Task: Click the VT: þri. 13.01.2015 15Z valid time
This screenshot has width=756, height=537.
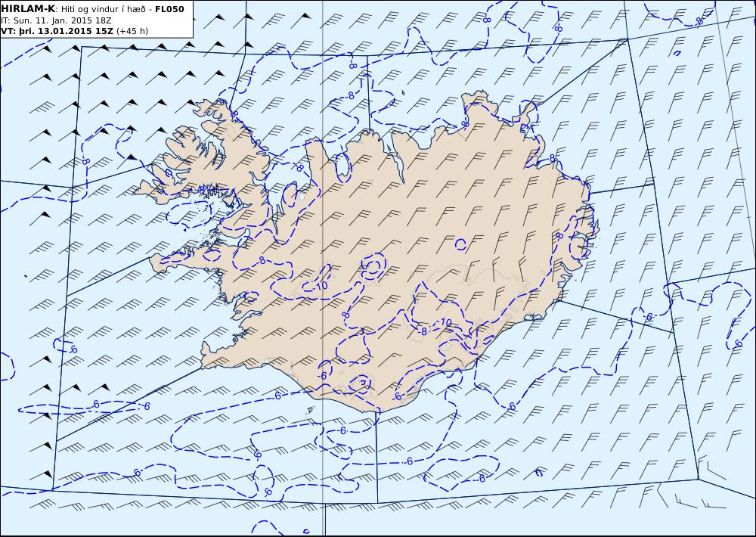Action: click(57, 31)
